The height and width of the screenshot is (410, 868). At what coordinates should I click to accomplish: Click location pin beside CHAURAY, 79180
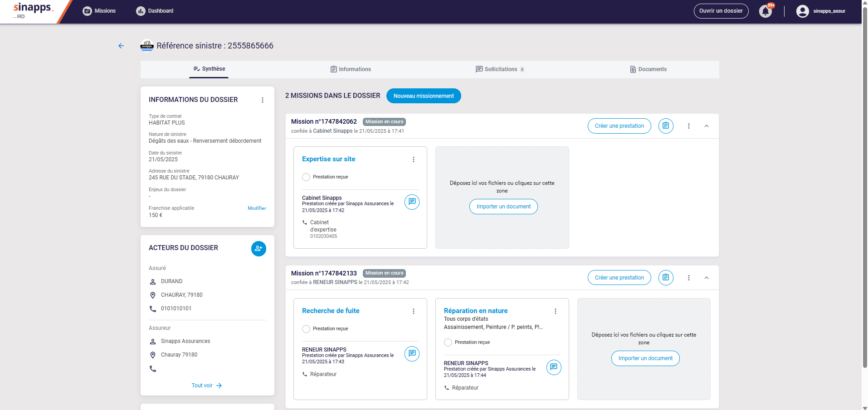[x=153, y=295]
